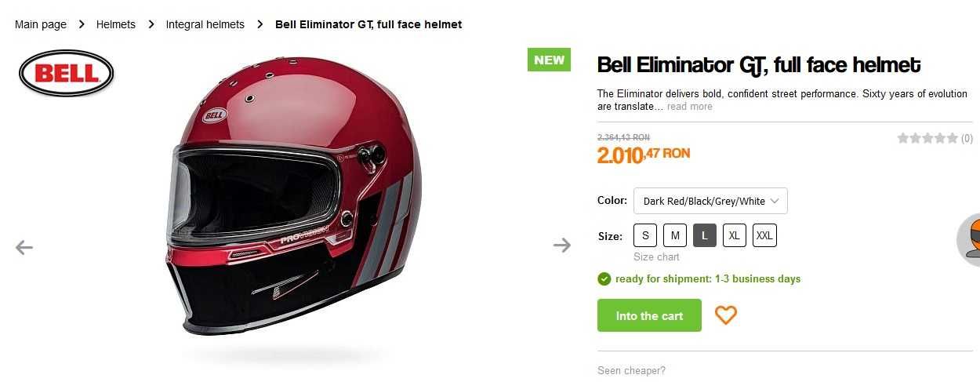Image resolution: width=980 pixels, height=382 pixels.
Task: Select size M
Action: [675, 235]
